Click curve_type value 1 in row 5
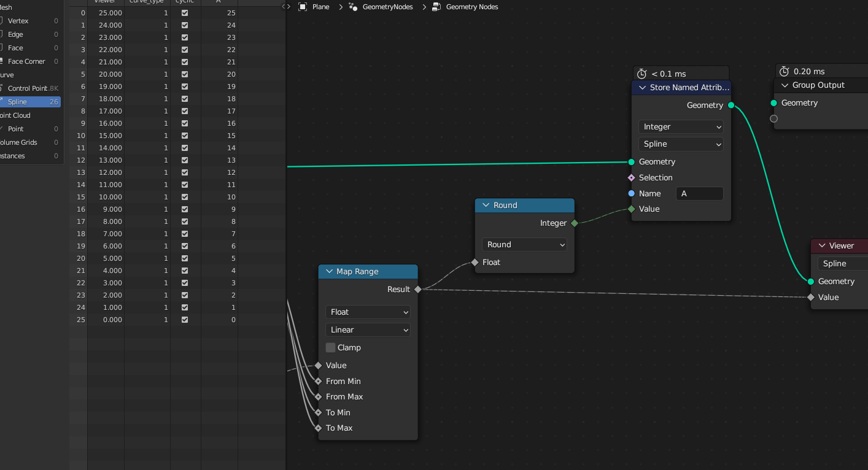 pyautogui.click(x=147, y=74)
